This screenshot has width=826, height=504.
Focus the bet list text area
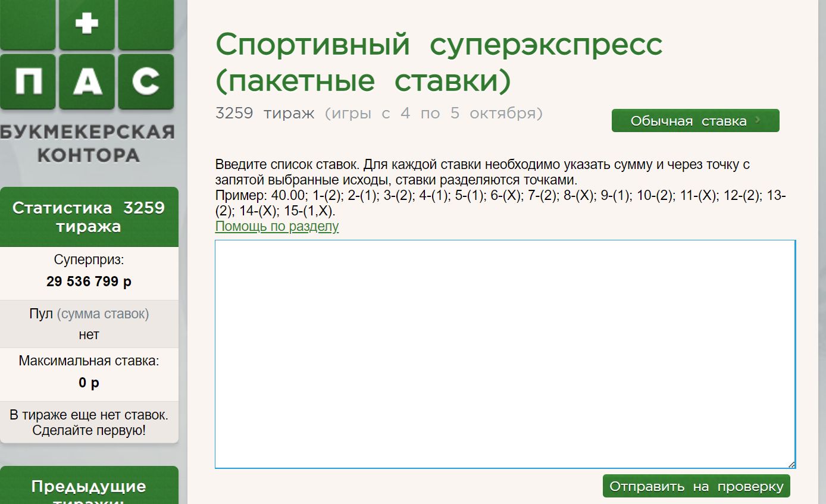tap(505, 354)
